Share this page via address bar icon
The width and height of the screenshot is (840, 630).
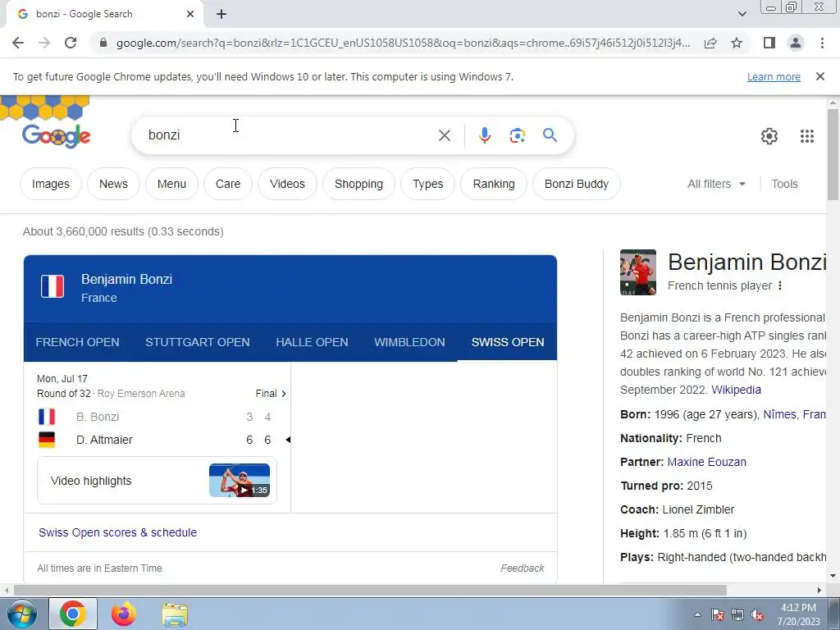(x=710, y=43)
